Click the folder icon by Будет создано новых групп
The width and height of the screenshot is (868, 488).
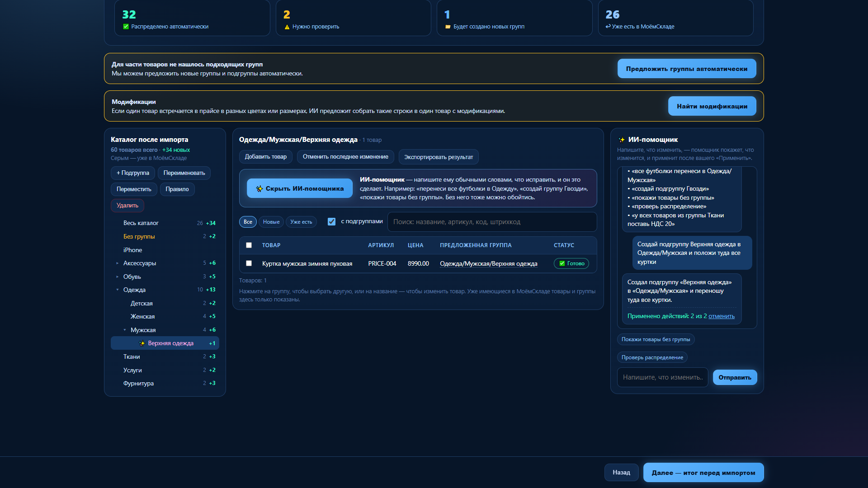point(448,27)
